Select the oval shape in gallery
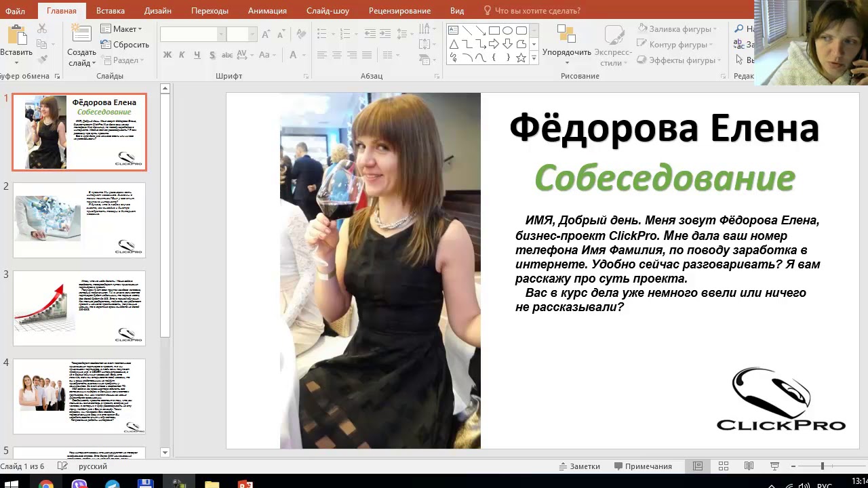The width and height of the screenshot is (868, 488). (507, 30)
